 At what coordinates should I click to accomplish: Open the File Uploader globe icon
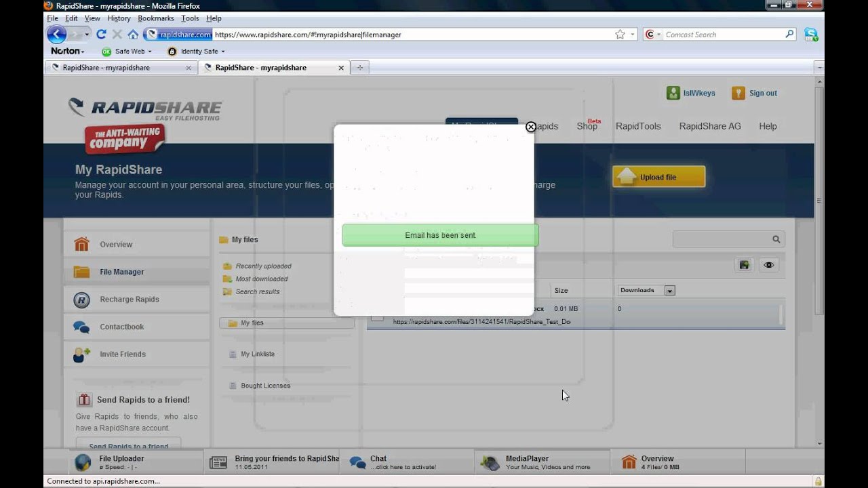point(83,463)
